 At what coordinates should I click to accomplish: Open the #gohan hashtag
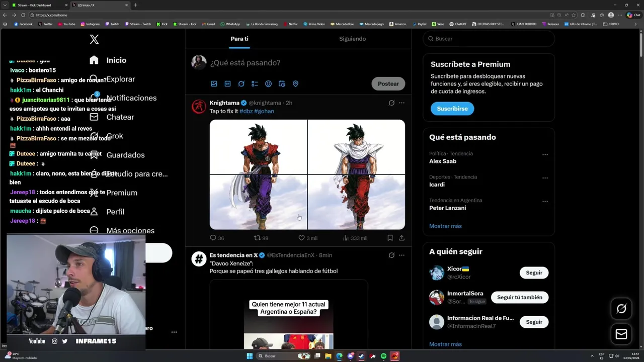(264, 111)
